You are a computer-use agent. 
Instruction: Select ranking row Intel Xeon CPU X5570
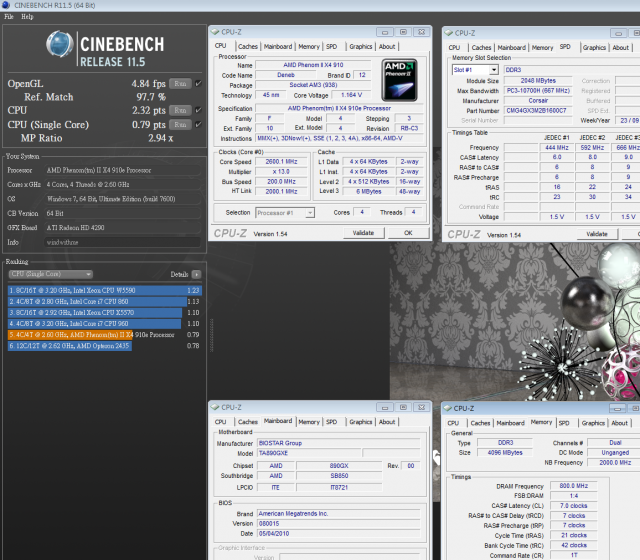104,312
